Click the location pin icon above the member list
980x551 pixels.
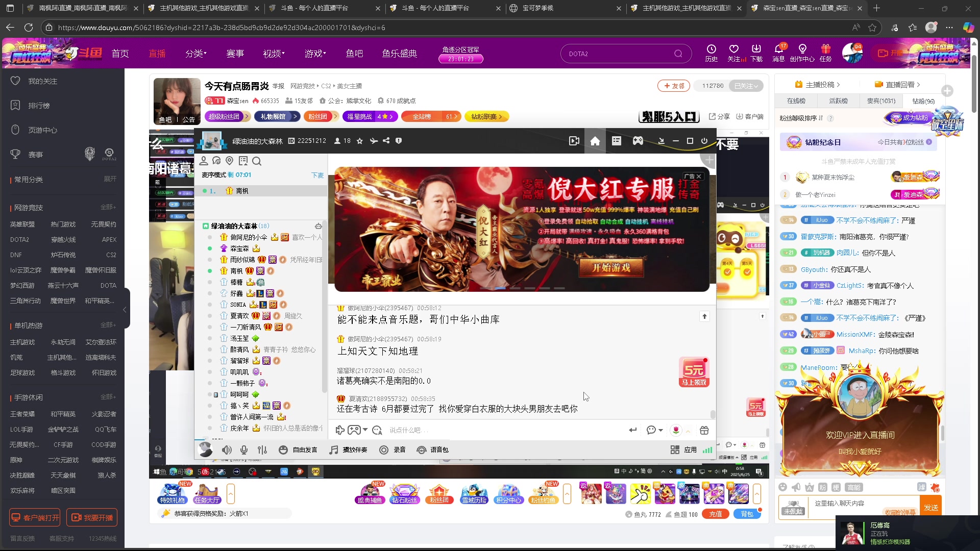pos(230,161)
